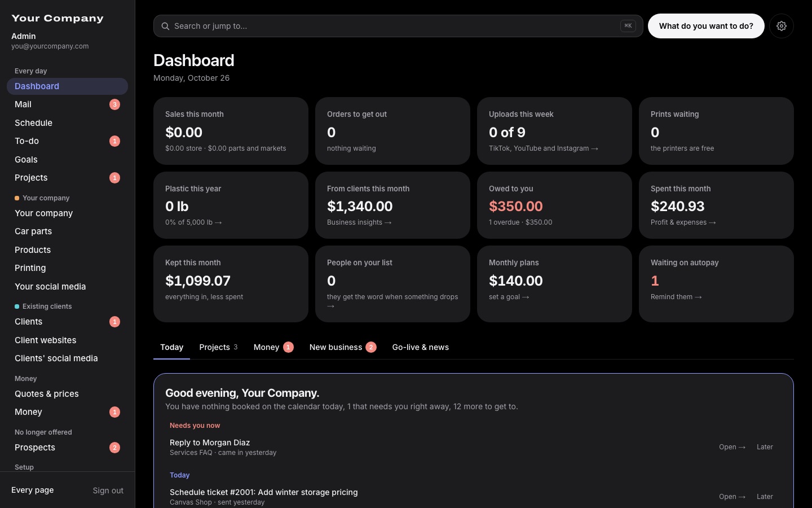Switch to the Money tab

click(273, 347)
